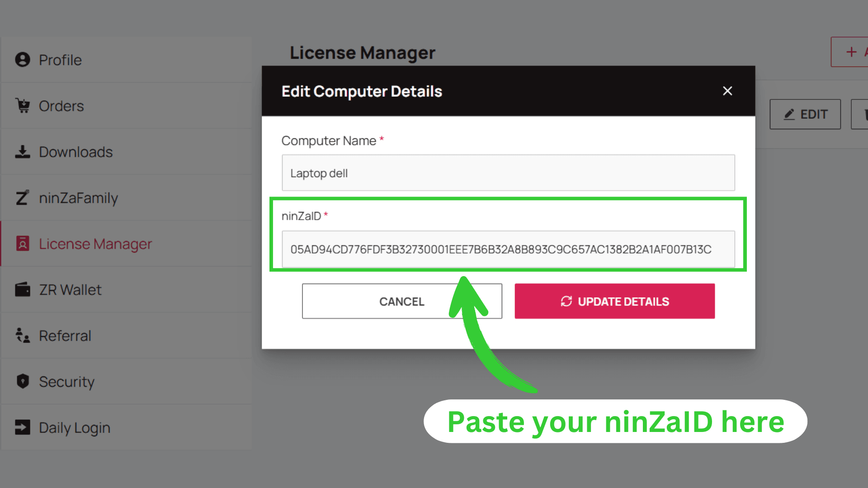Click the EDIT button text behind the dialog
The image size is (868, 488).
tap(814, 114)
